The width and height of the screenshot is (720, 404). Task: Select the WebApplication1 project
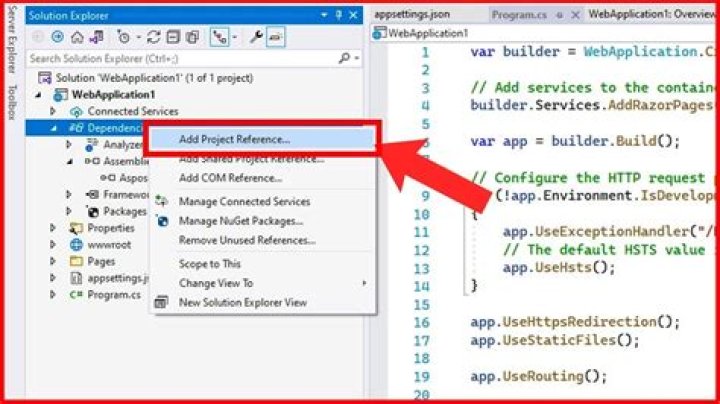113,95
